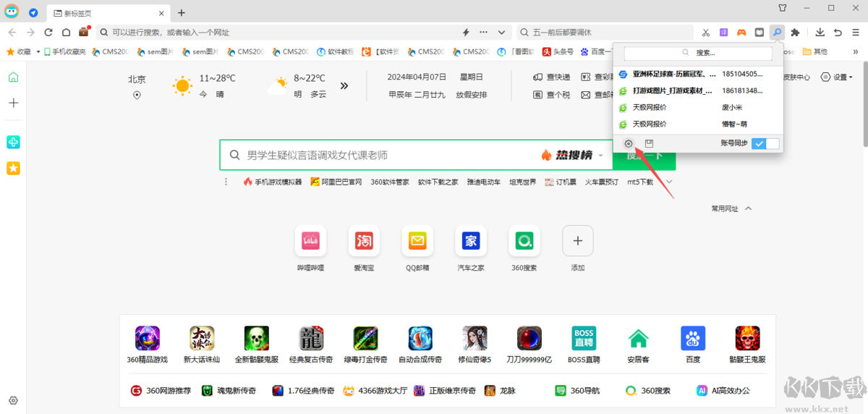Expand more quick links chevron after mt5下载
This screenshot has width=868, height=414.
pyautogui.click(x=670, y=182)
